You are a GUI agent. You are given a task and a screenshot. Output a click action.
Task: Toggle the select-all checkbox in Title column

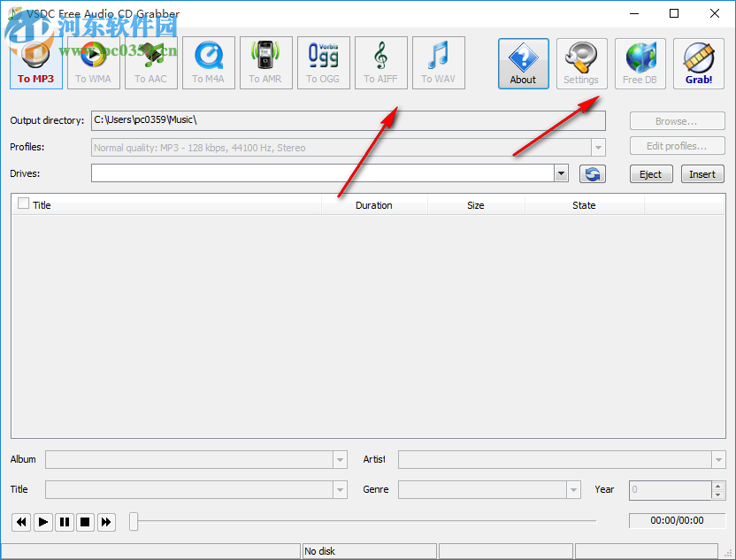pos(22,204)
